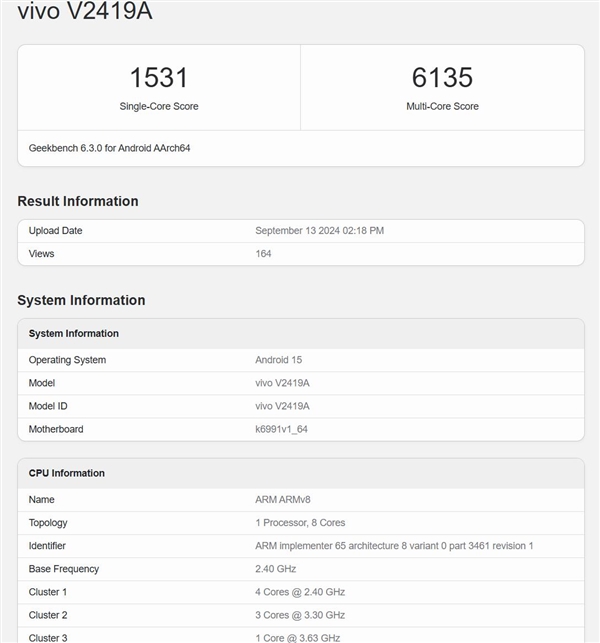Click the Views count 164

pyautogui.click(x=263, y=253)
